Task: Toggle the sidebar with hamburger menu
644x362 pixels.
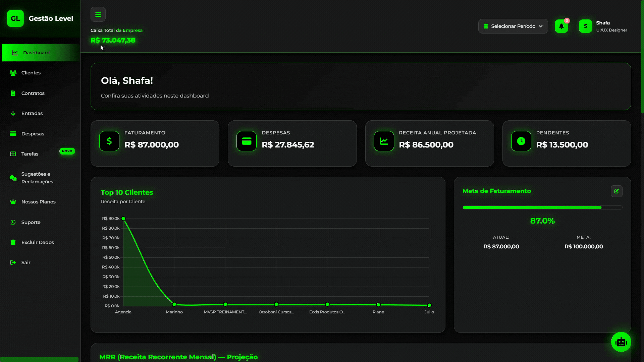Action: (x=98, y=14)
